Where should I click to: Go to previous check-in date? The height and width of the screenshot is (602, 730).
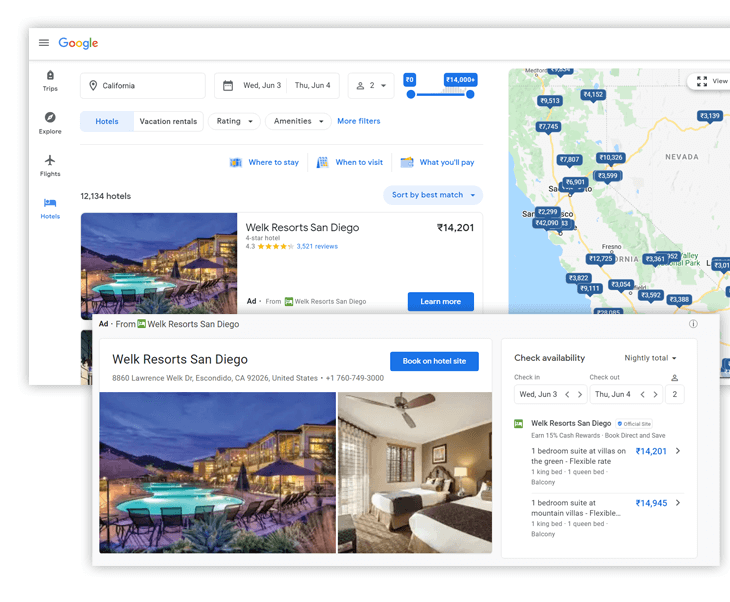tap(567, 394)
